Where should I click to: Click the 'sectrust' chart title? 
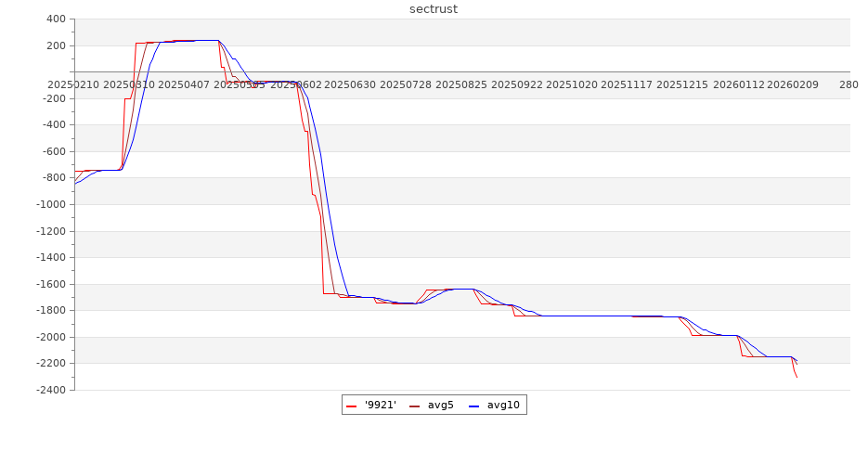[434, 9]
